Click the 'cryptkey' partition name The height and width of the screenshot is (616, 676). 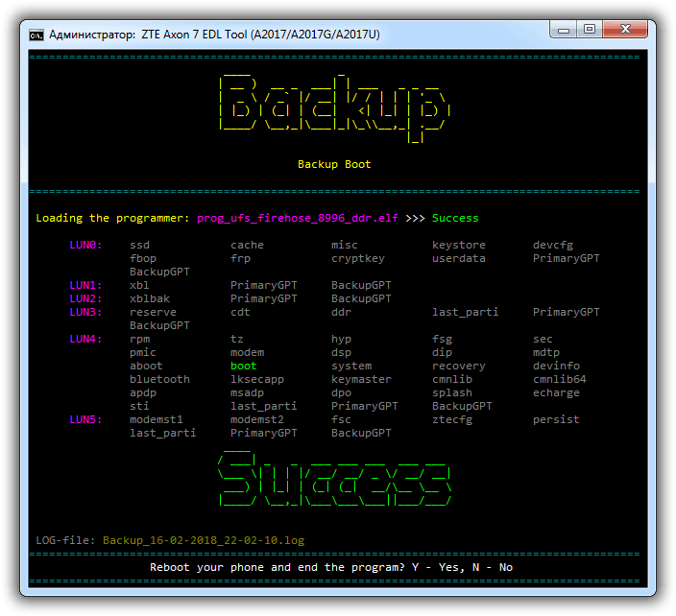click(358, 258)
